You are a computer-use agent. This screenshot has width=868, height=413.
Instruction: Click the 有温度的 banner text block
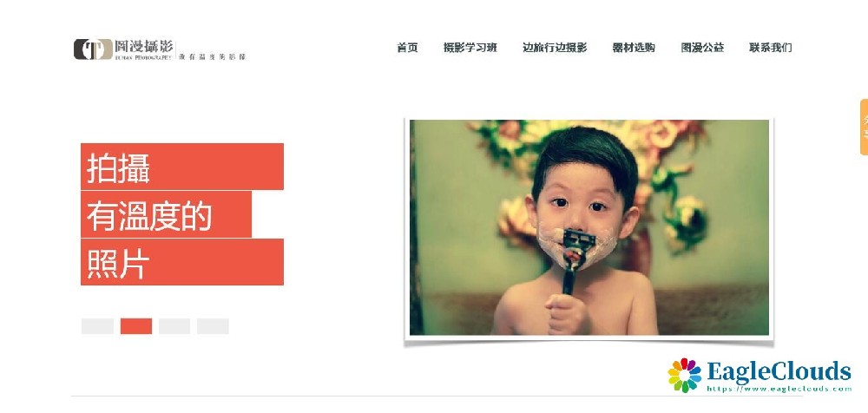166,214
